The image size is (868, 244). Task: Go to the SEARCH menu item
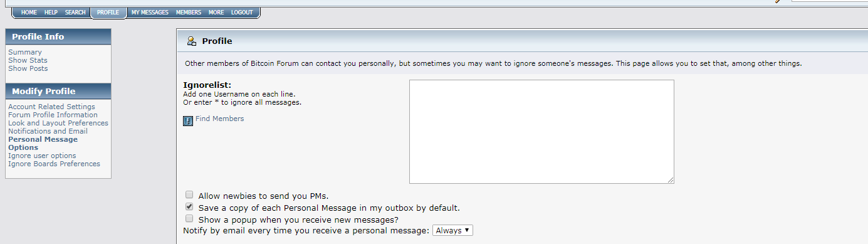pos(75,13)
